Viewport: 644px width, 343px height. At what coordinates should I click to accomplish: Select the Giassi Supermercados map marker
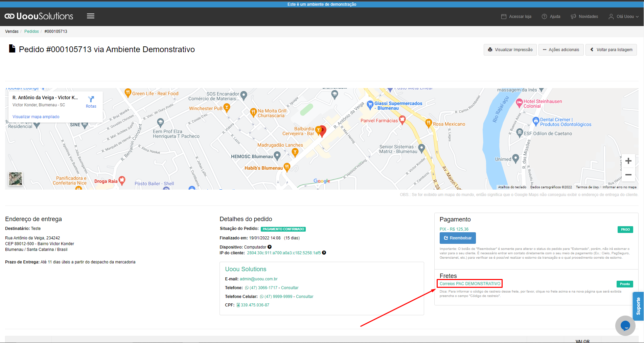(x=370, y=105)
